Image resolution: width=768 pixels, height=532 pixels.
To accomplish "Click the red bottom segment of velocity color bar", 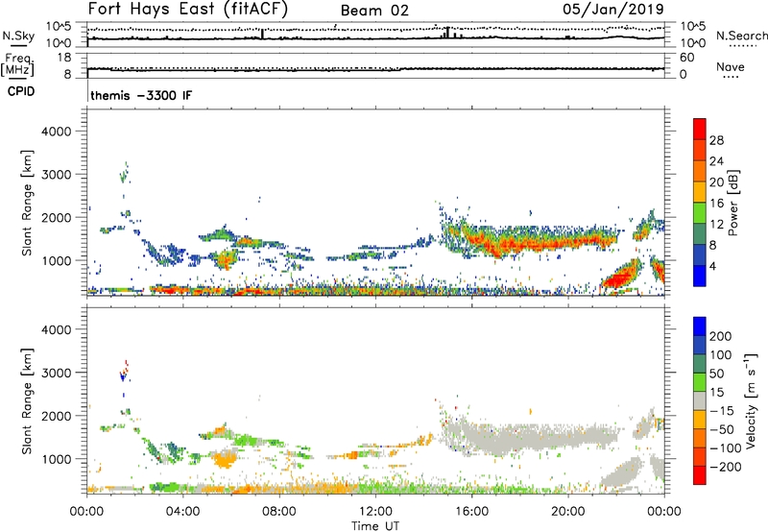I will click(x=700, y=475).
